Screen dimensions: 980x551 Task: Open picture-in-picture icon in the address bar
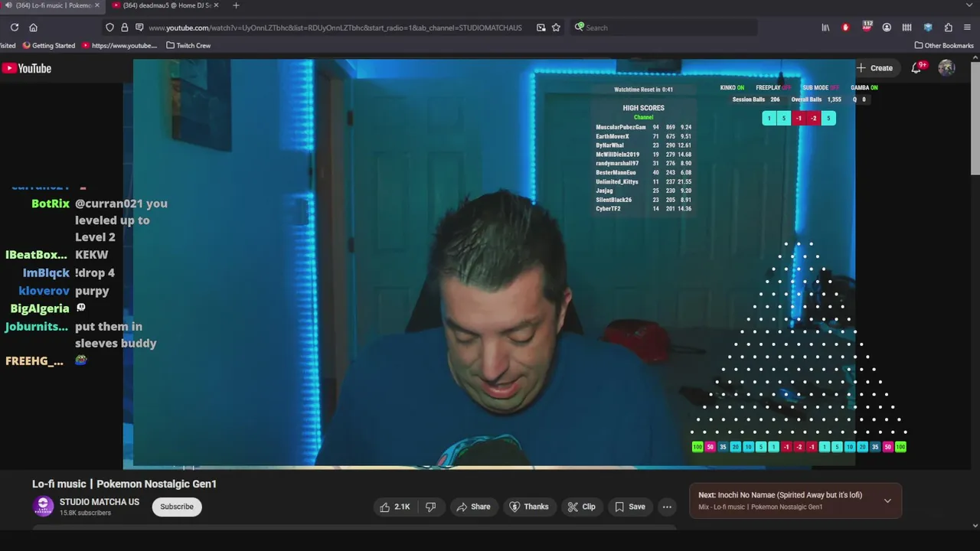pos(541,28)
